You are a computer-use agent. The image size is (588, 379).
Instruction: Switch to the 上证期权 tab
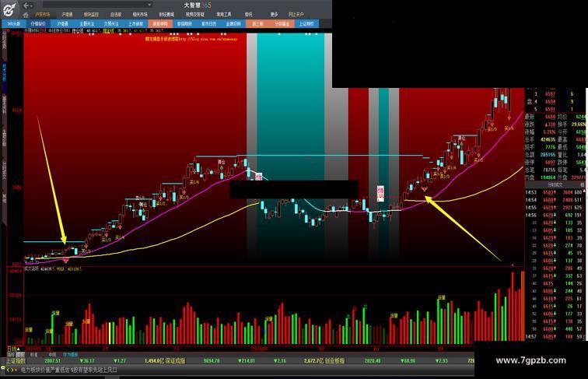(306, 23)
